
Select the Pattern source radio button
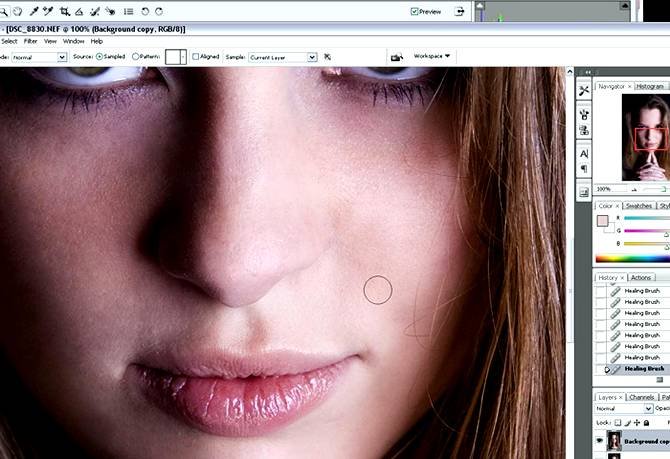136,57
